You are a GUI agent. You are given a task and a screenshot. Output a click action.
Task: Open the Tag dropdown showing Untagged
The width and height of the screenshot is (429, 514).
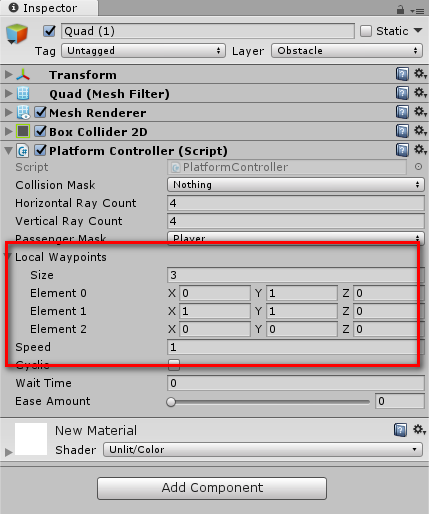(x=144, y=51)
